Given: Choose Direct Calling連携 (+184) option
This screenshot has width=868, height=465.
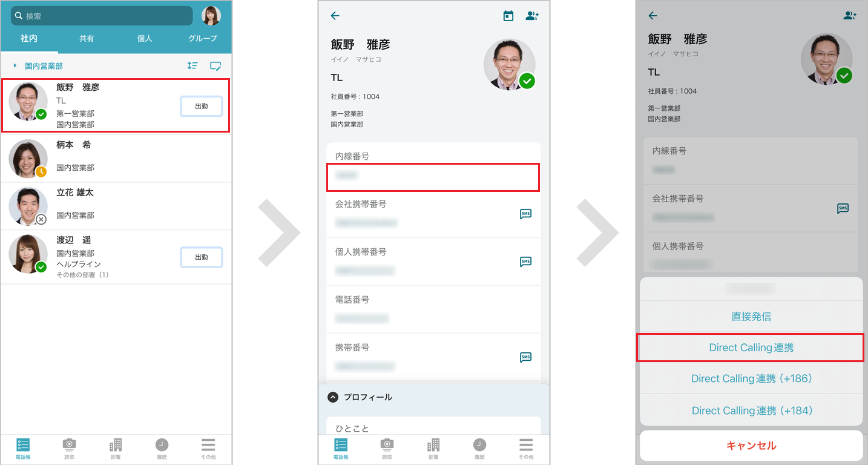Looking at the screenshot, I should (x=751, y=411).
